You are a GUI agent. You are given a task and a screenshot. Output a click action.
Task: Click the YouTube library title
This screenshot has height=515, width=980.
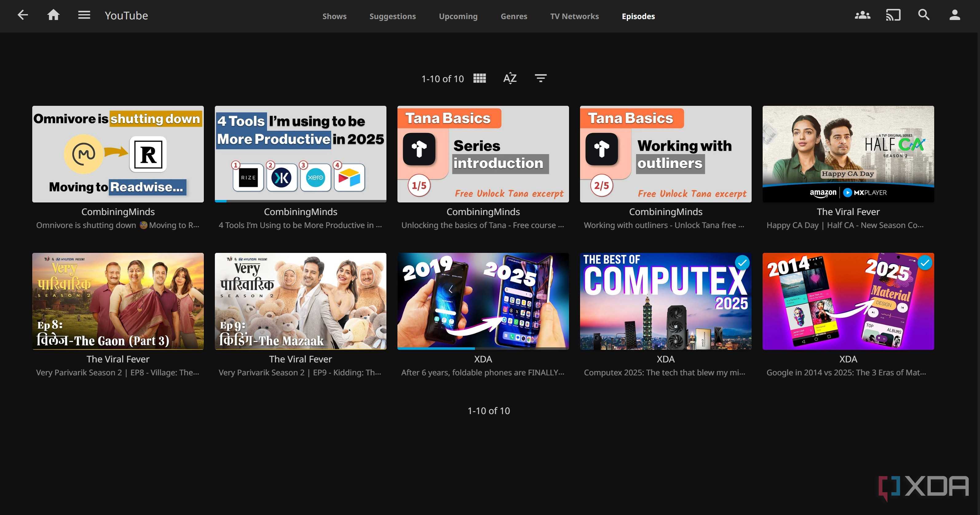tap(126, 16)
